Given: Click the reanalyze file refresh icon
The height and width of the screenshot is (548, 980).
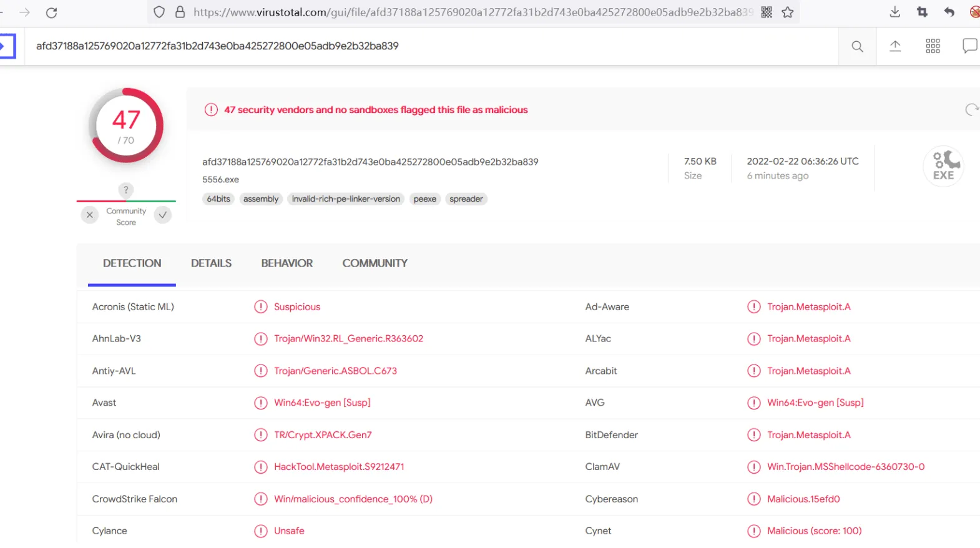Looking at the screenshot, I should click(972, 110).
